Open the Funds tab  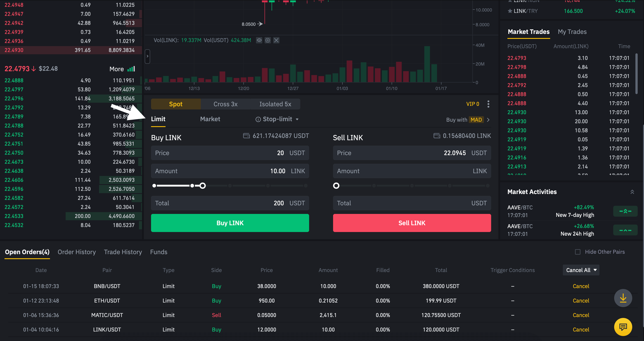coord(159,252)
